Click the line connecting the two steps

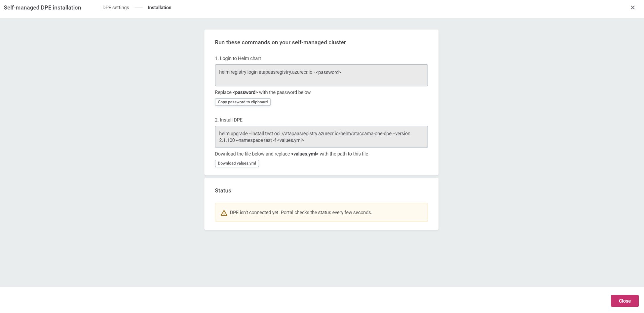tap(138, 8)
